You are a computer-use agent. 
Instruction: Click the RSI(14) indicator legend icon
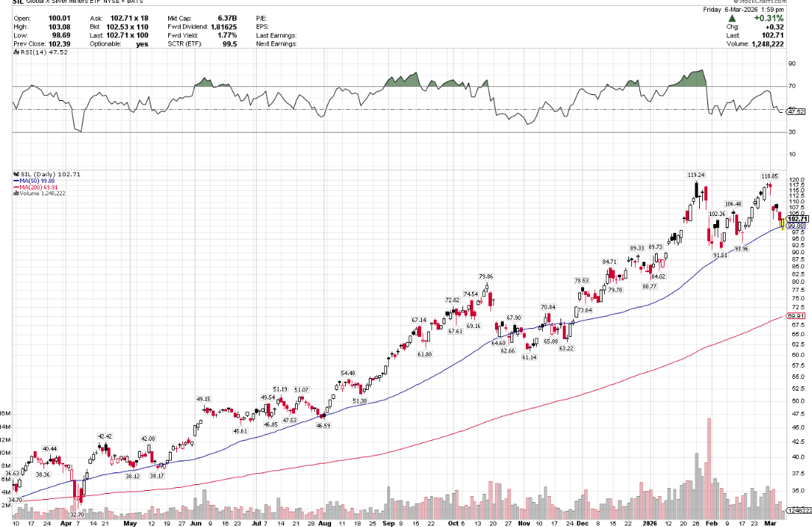(x=15, y=52)
